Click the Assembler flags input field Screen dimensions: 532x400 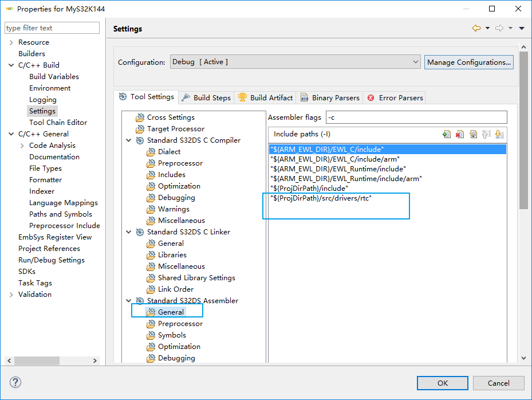coord(416,117)
